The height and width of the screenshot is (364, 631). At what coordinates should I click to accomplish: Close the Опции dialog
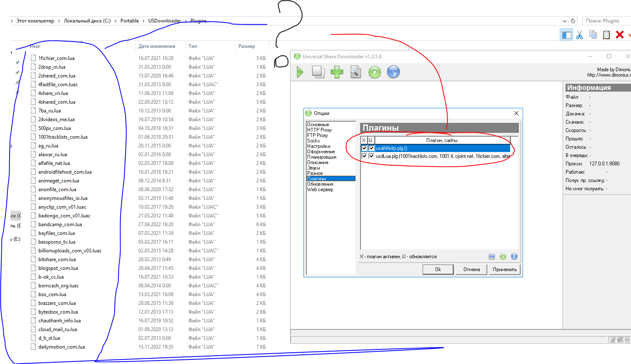click(516, 113)
